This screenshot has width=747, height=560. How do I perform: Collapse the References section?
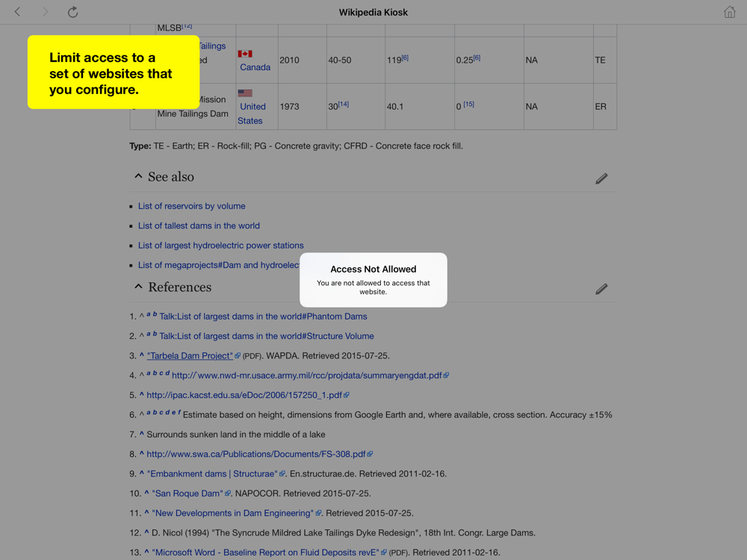[138, 287]
